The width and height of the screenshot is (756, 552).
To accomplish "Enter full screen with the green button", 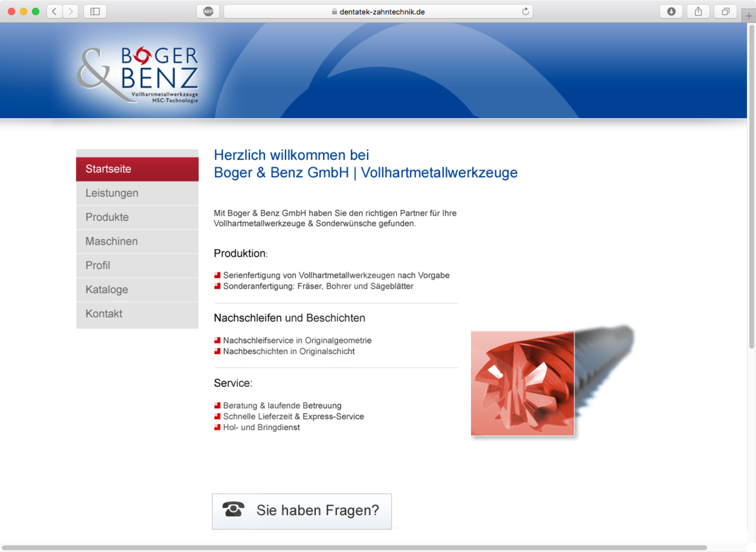I will [x=36, y=12].
